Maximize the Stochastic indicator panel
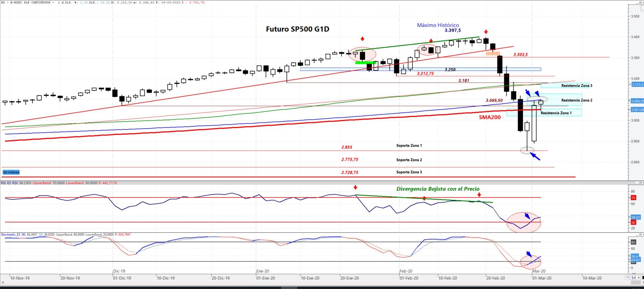Screen dimensions: 644x289 641,234
